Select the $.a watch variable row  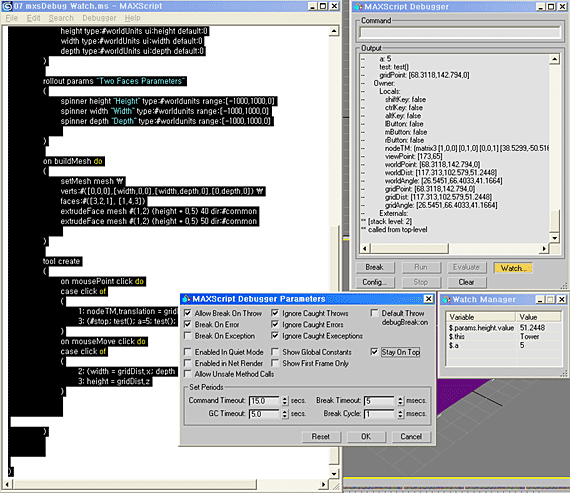(504, 345)
